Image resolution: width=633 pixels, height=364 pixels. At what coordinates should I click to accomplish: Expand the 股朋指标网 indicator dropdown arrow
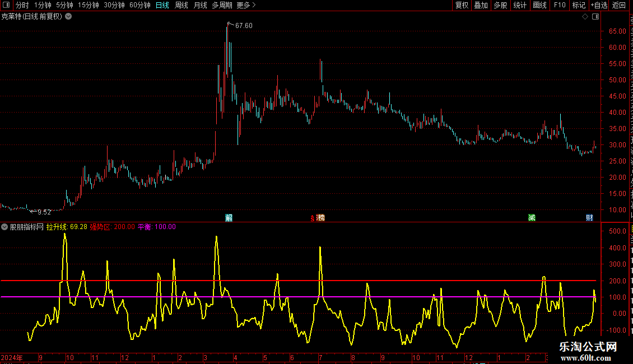click(x=4, y=227)
